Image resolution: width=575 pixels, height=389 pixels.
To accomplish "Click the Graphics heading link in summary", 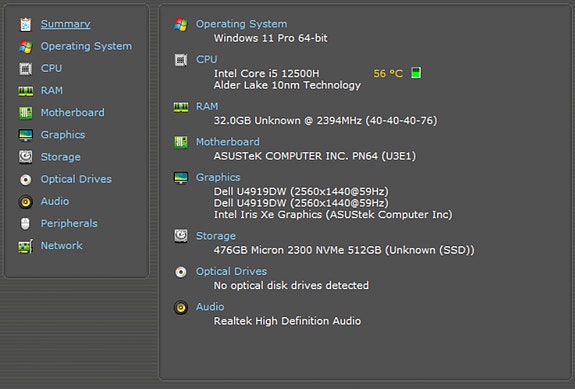I will pos(218,177).
